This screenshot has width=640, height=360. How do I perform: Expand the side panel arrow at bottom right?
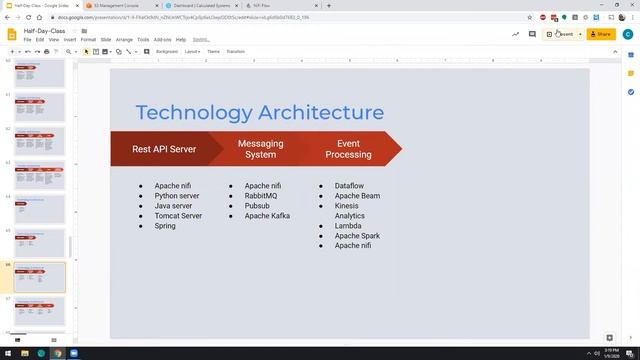click(x=631, y=338)
